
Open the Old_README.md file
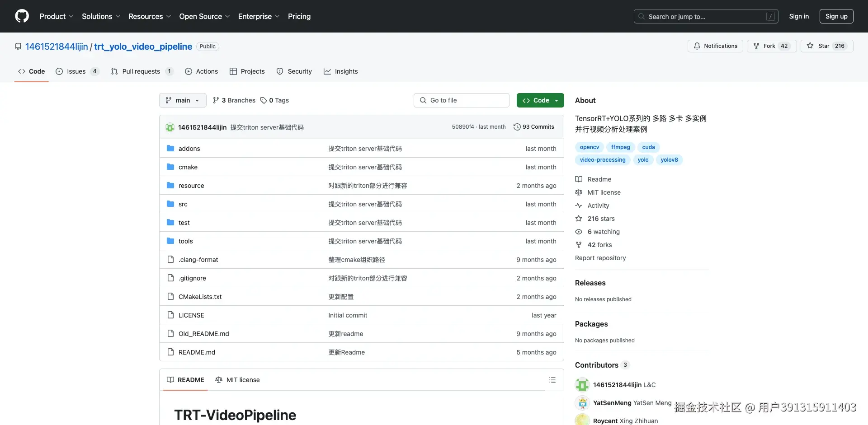[204, 334]
